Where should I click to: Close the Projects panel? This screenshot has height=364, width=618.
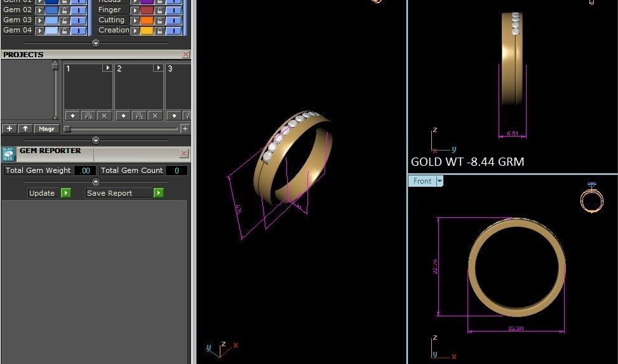185,55
